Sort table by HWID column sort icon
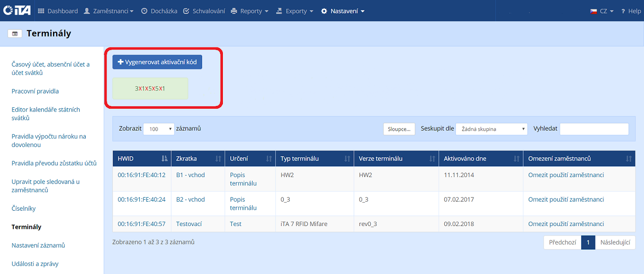The width and height of the screenshot is (644, 274). (164, 159)
